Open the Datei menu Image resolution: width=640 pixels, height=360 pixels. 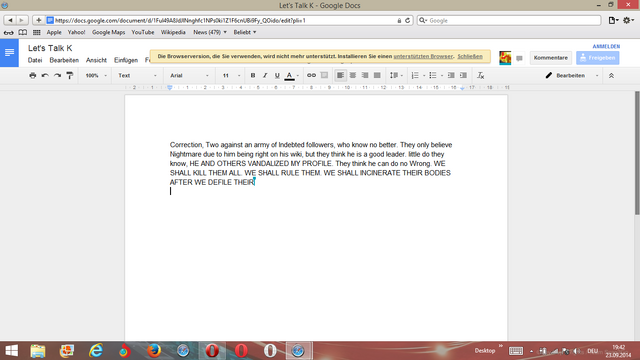pos(35,60)
